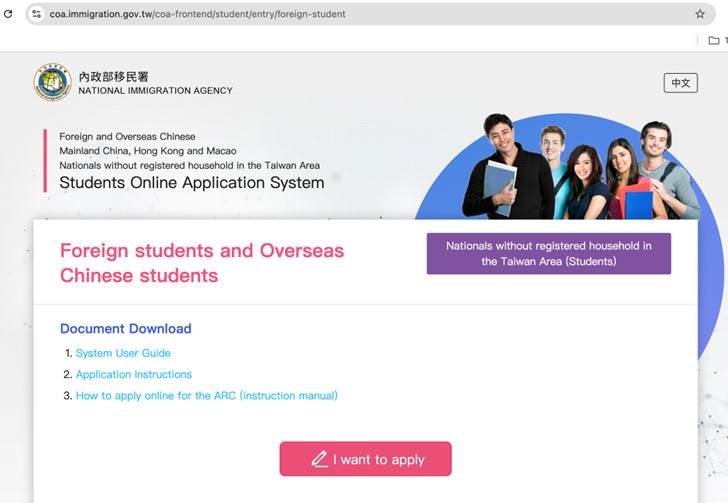Click Mainland China, Hong Kong and Macao text
The image size is (728, 503).
(148, 151)
